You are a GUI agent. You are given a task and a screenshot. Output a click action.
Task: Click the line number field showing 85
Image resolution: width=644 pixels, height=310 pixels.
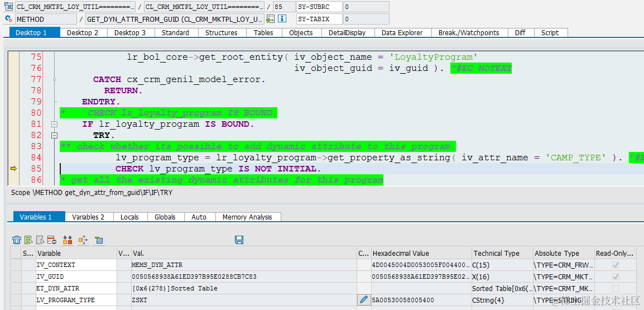[284, 7]
